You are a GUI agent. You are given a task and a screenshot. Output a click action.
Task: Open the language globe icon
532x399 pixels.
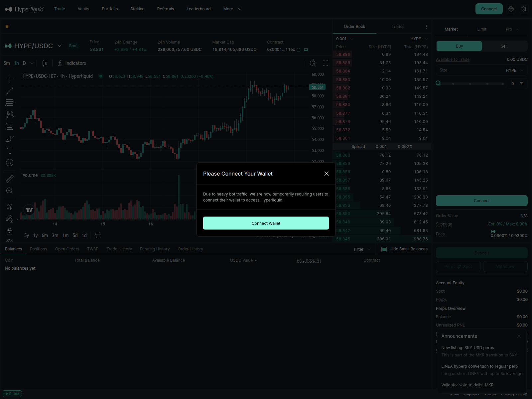(x=511, y=9)
